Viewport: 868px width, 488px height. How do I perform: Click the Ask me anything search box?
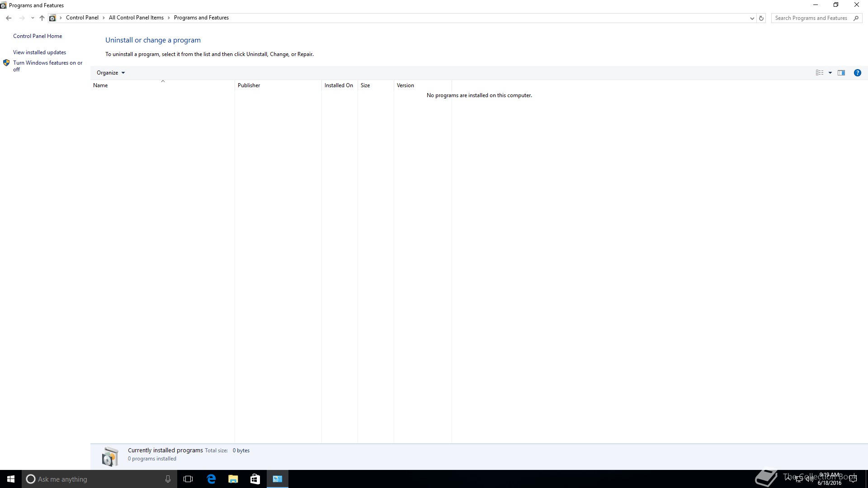[99, 479]
